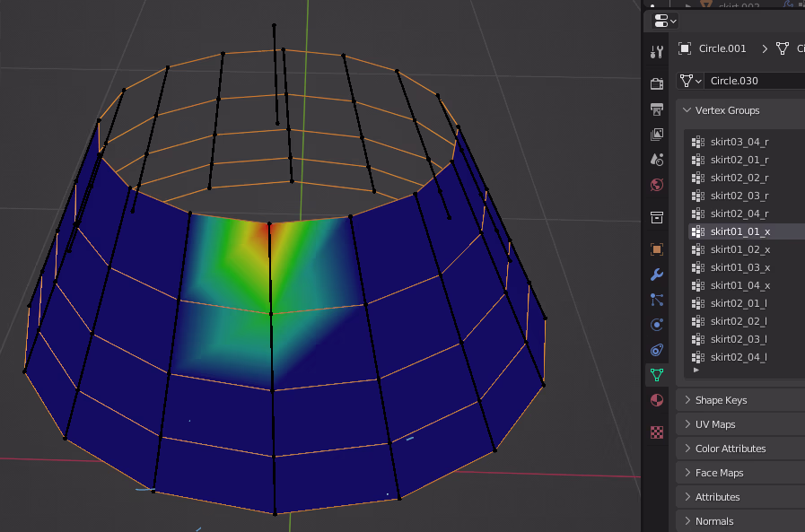Image resolution: width=805 pixels, height=532 pixels.
Task: Expand the Face Maps panel
Action: [x=740, y=473]
